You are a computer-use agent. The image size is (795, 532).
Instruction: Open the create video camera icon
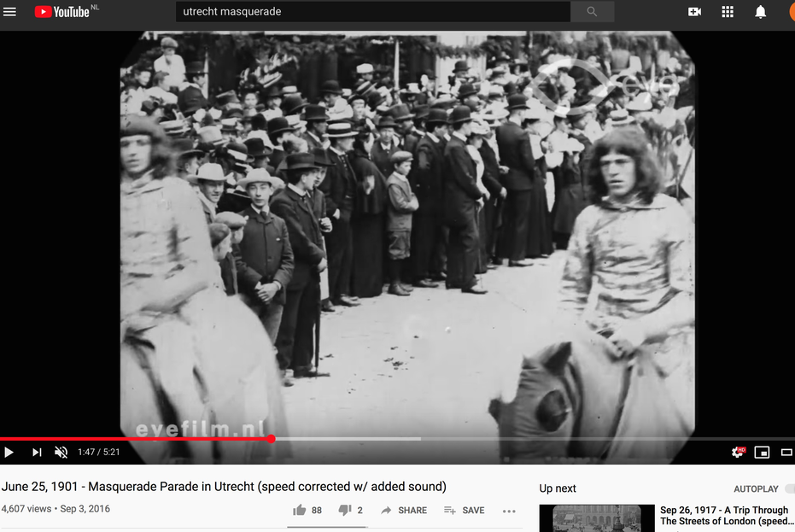pyautogui.click(x=694, y=12)
